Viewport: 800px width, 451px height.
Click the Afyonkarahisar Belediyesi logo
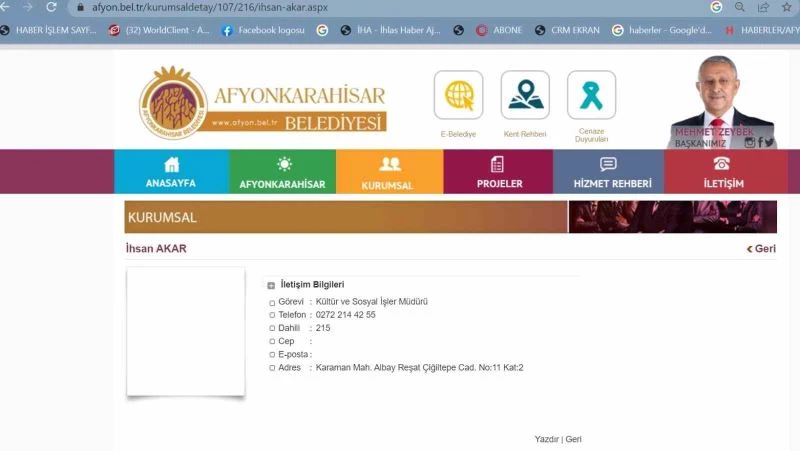pyautogui.click(x=262, y=103)
